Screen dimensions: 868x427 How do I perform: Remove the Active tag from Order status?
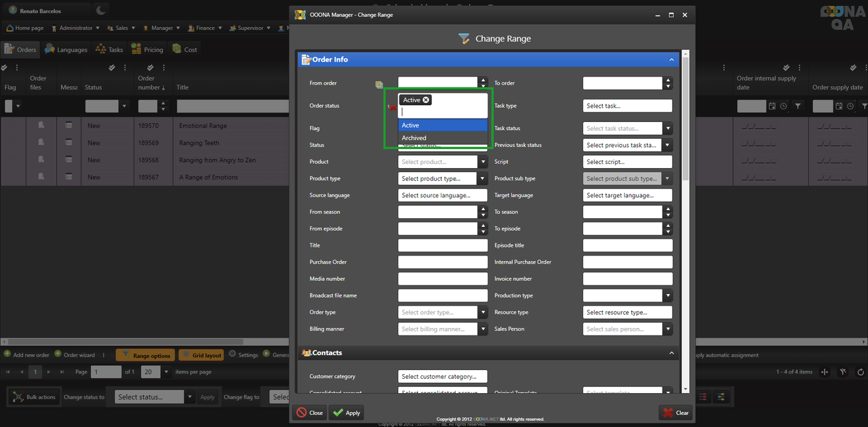pos(426,100)
